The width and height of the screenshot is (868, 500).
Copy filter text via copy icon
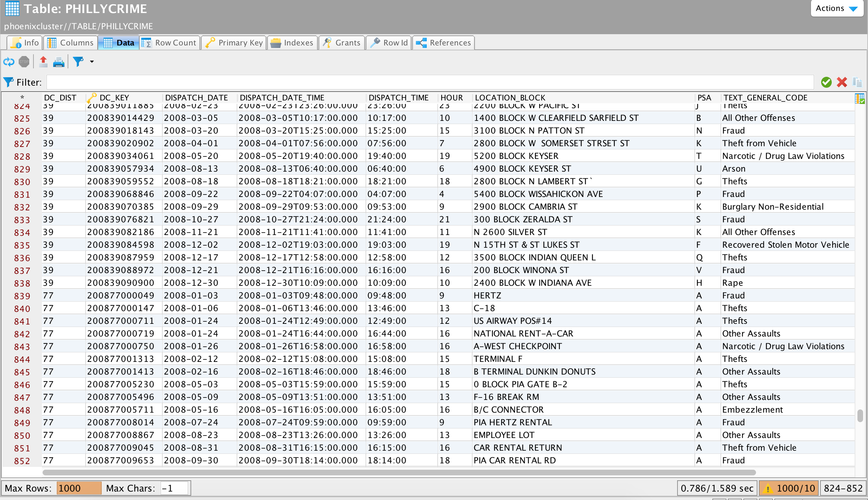[857, 82]
